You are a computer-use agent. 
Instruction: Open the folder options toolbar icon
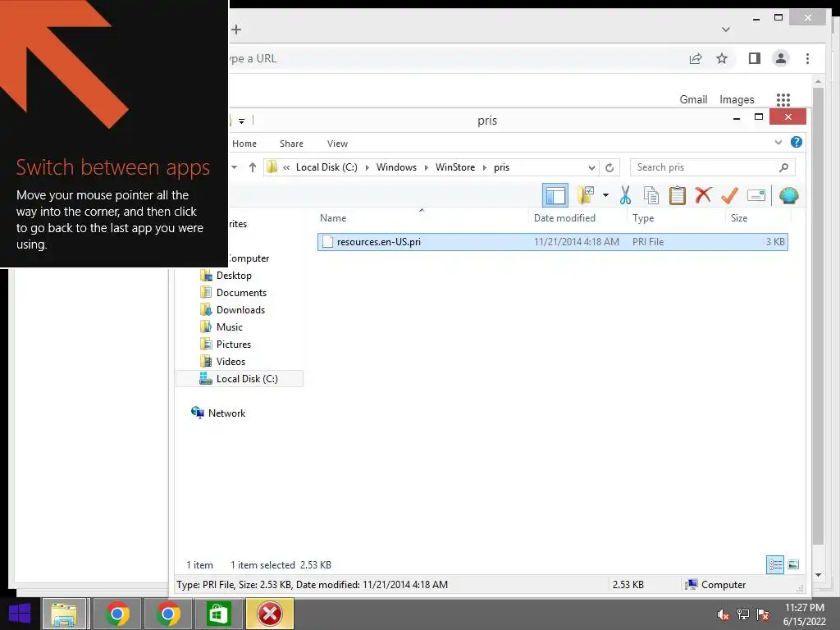point(586,195)
